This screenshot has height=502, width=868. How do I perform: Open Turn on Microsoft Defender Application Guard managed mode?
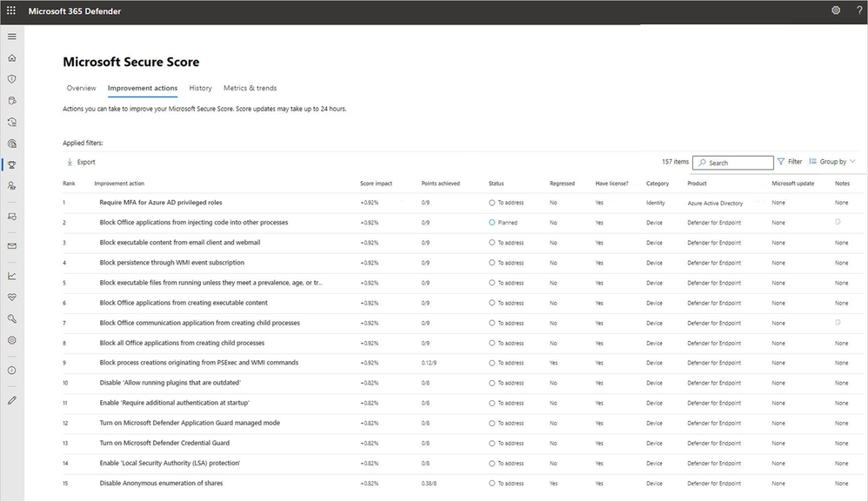pyautogui.click(x=190, y=423)
